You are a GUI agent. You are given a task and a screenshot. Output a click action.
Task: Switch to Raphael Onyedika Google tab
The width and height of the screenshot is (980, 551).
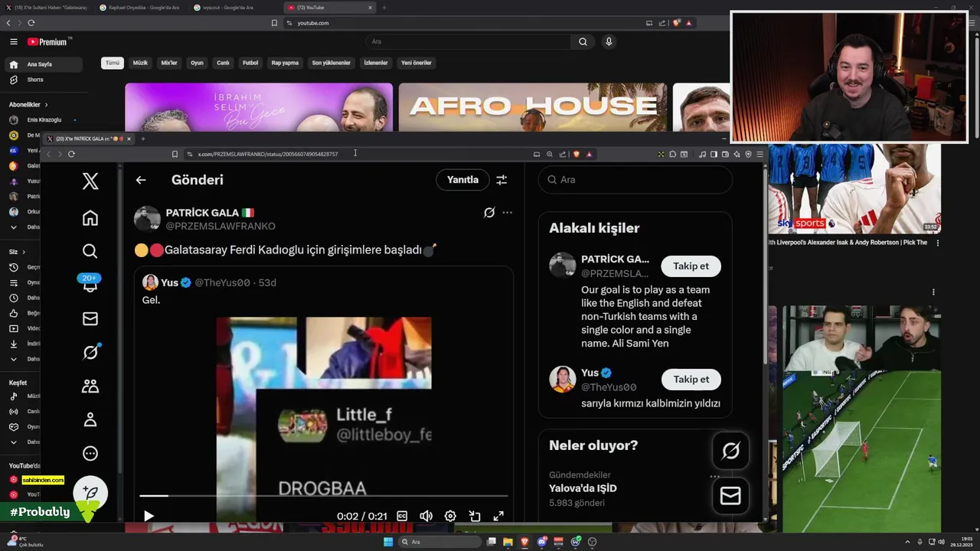143,8
